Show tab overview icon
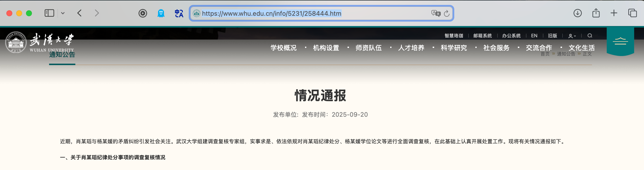Viewport: 644px width, 170px height. (632, 13)
